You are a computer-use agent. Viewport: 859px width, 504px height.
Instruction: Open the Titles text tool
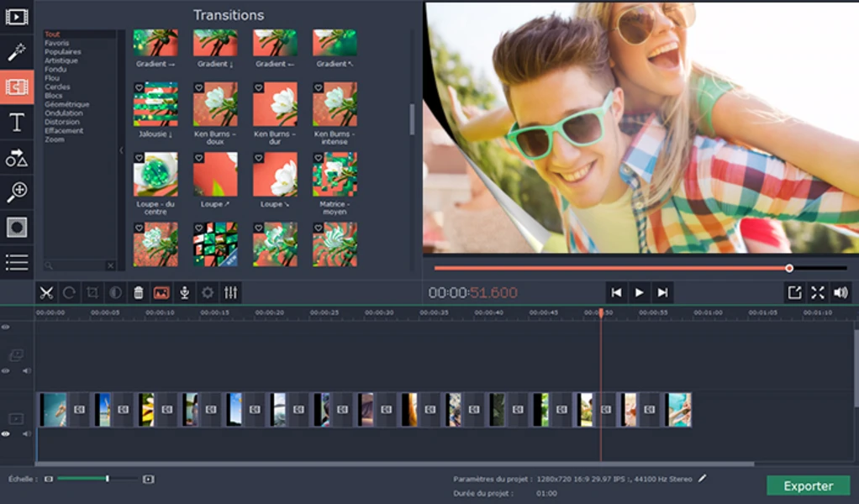click(x=16, y=123)
